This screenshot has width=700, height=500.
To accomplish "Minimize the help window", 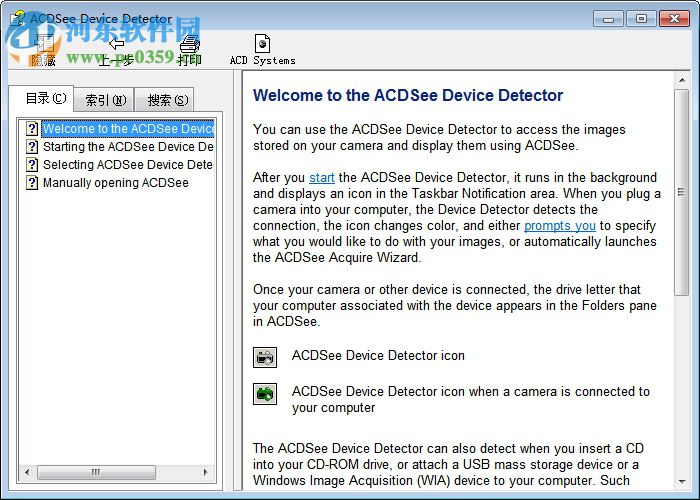I will coord(608,19).
